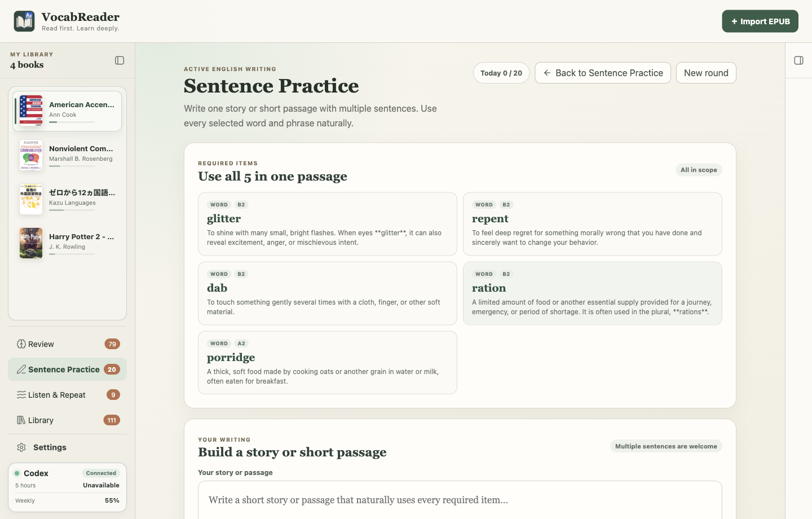
Task: Click the Marshall B. Rosenberg author name
Action: (81, 159)
